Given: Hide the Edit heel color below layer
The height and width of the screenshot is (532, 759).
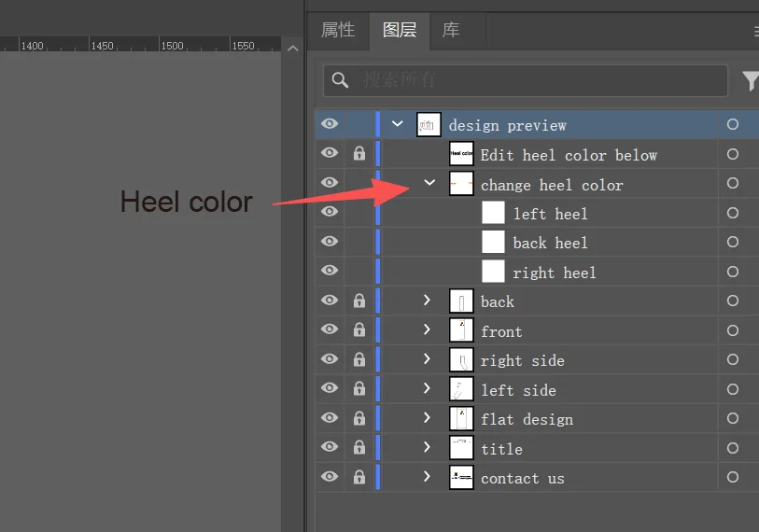Looking at the screenshot, I should pos(330,153).
